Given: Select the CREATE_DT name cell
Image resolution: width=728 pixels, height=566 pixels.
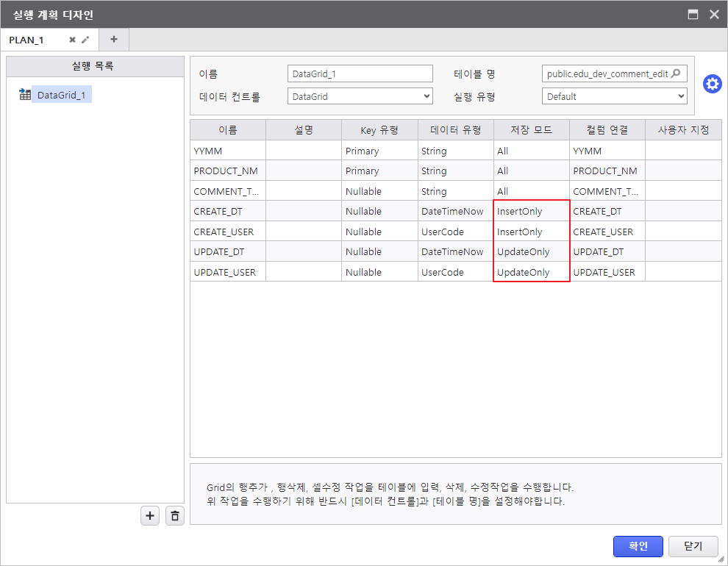Looking at the screenshot, I should click(228, 211).
